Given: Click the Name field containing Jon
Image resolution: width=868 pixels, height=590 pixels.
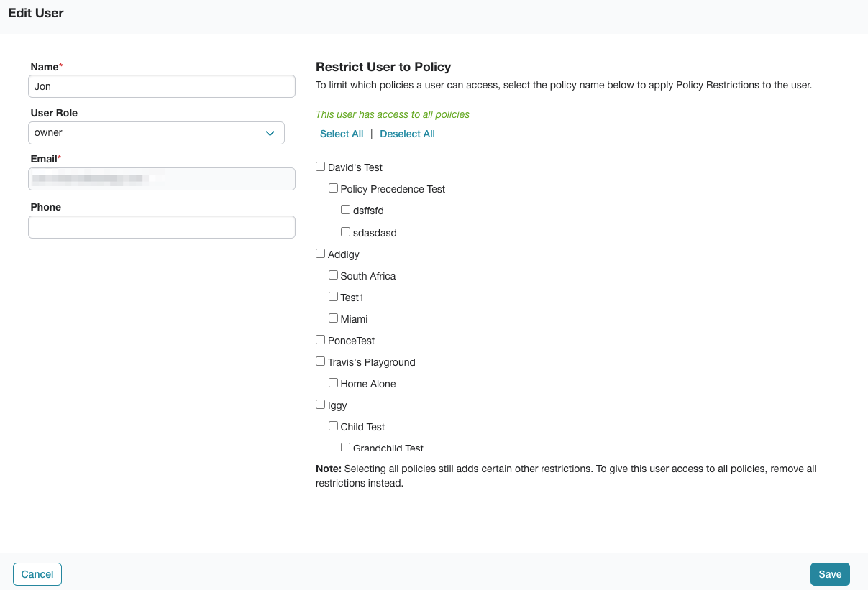Looking at the screenshot, I should pyautogui.click(x=161, y=86).
